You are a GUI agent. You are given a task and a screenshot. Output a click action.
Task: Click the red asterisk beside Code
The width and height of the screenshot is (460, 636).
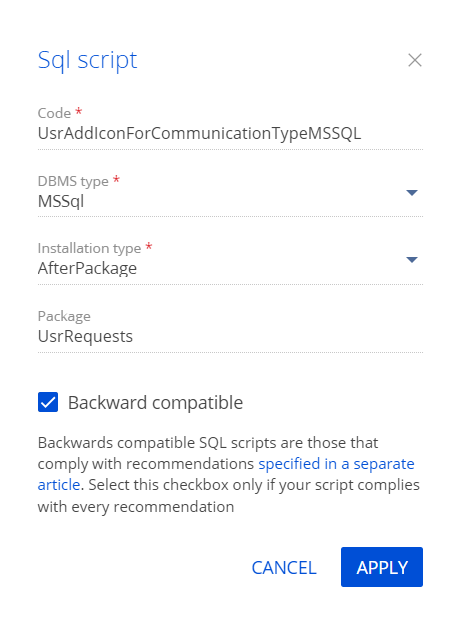[x=79, y=111]
